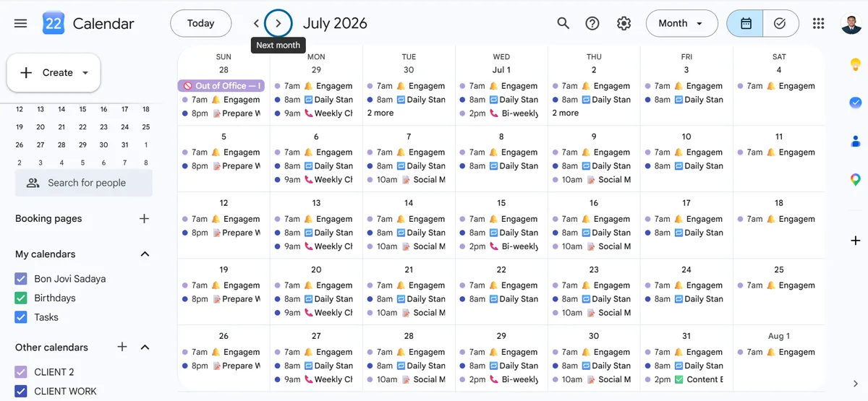Open date 12 in the month grid
Viewport: 868px width, 401px height.
tap(224, 203)
